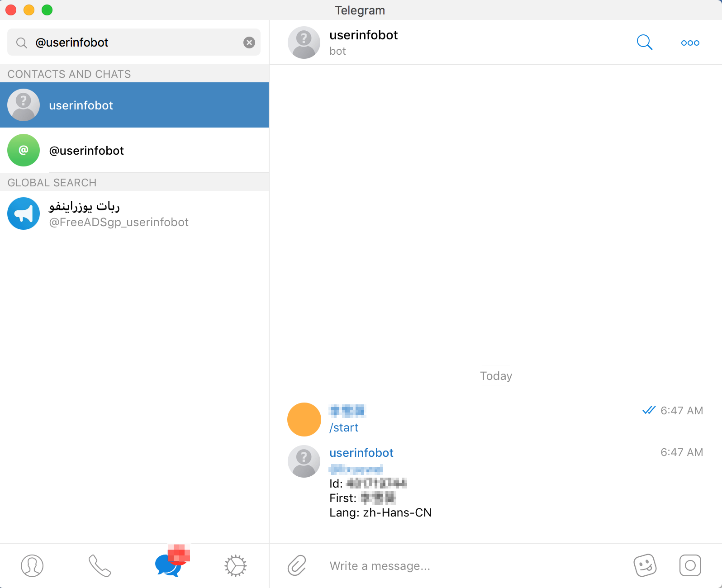Click userinfobot sender name in message
The height and width of the screenshot is (588, 722).
pos(361,453)
